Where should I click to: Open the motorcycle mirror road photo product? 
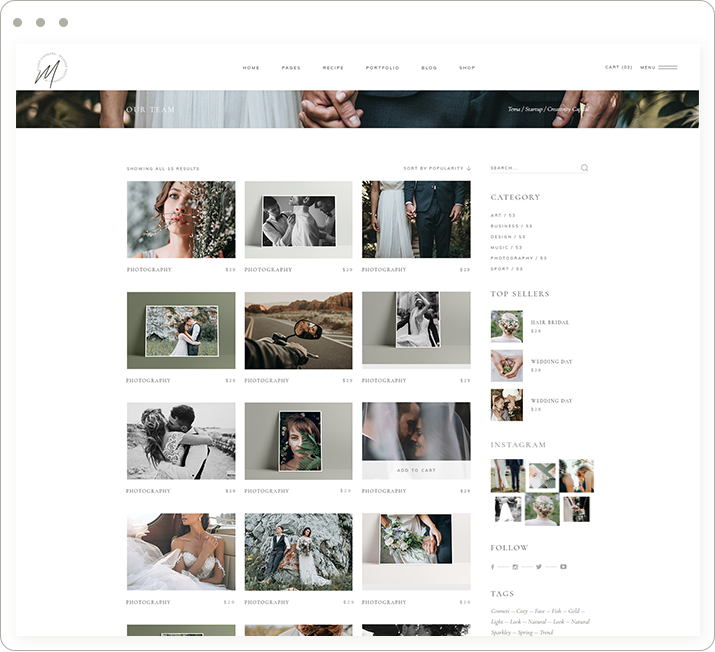click(298, 331)
